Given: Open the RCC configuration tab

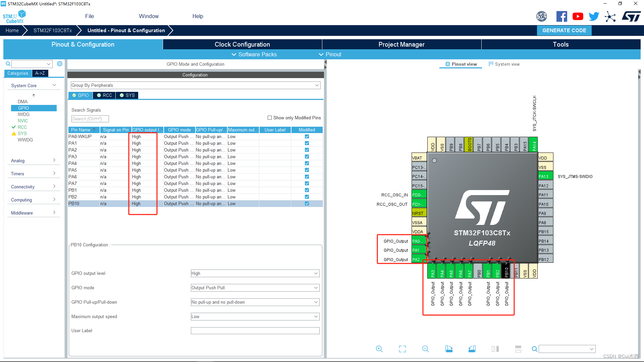Looking at the screenshot, I should [104, 95].
